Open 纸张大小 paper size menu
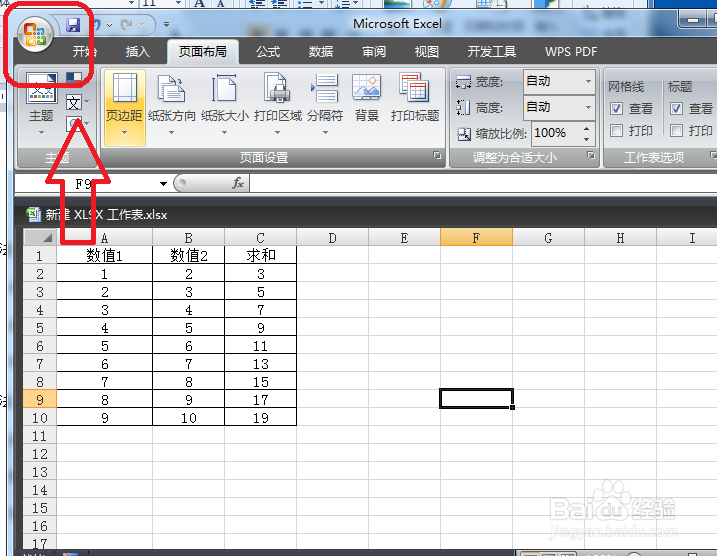 (225, 105)
